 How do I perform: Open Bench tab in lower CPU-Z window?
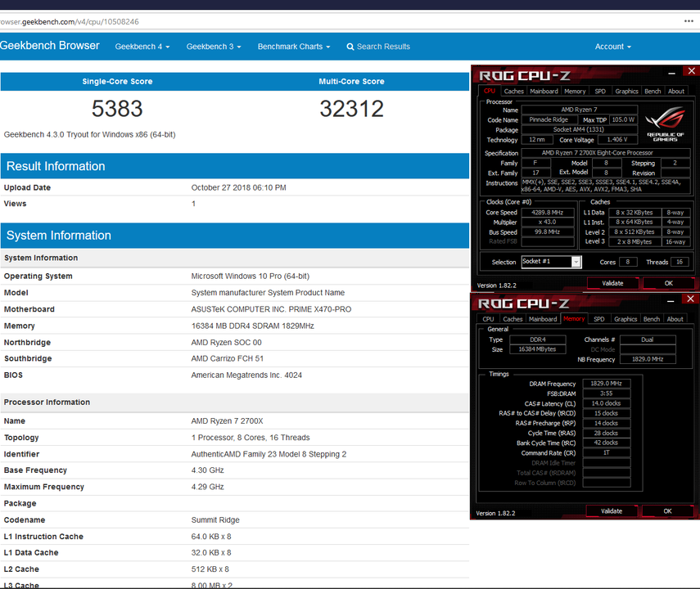point(652,319)
